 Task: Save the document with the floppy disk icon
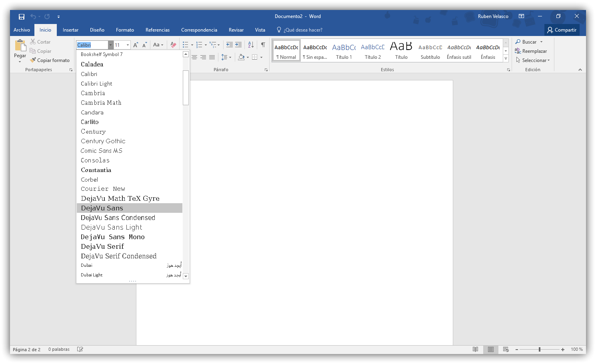click(22, 16)
